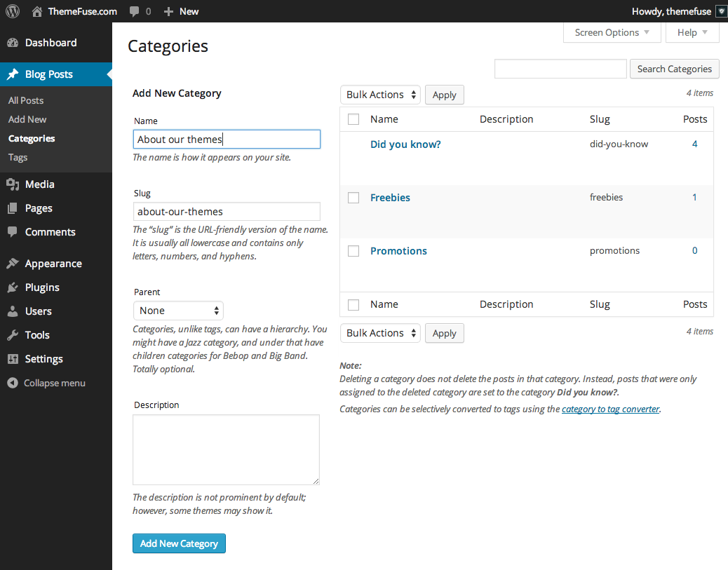
Task: Open the Plugins menu label
Action: coord(42,287)
